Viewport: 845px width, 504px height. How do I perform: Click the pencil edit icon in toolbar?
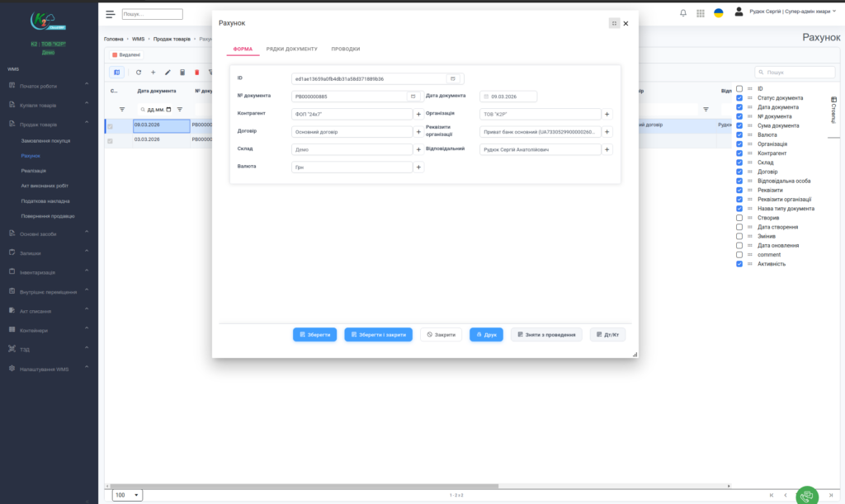168,73
